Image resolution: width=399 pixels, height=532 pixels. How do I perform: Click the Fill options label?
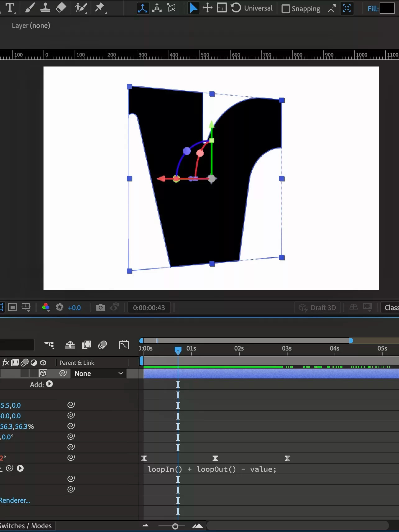(x=373, y=9)
